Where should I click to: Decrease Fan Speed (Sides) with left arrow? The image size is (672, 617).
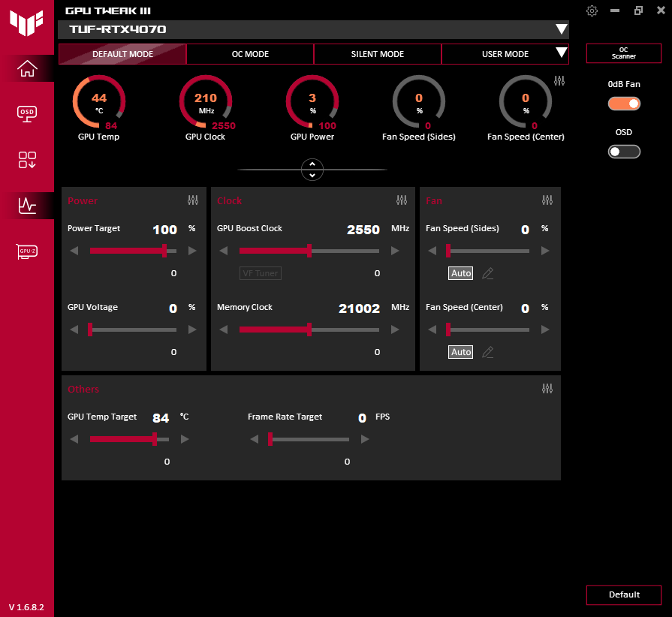pyautogui.click(x=432, y=251)
